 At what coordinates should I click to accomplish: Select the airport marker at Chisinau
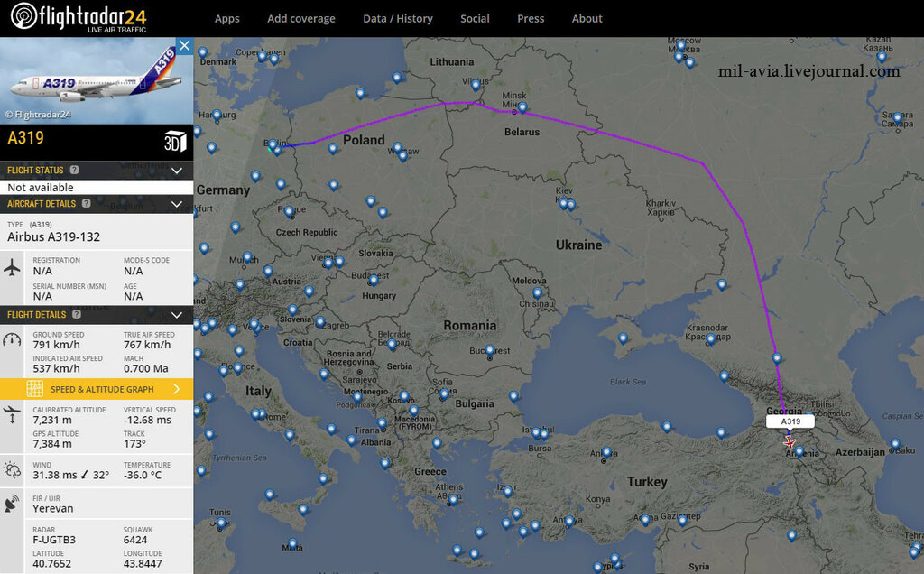tap(537, 292)
